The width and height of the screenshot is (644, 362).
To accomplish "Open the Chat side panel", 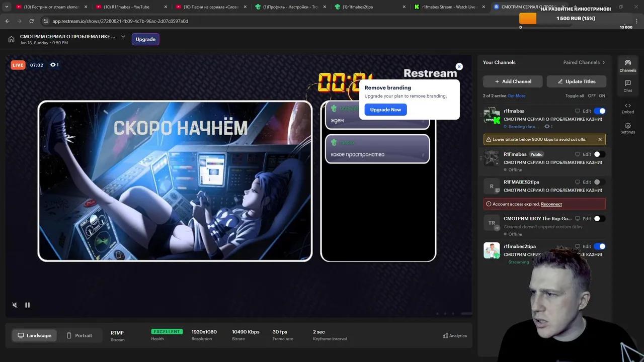I will coord(627,86).
